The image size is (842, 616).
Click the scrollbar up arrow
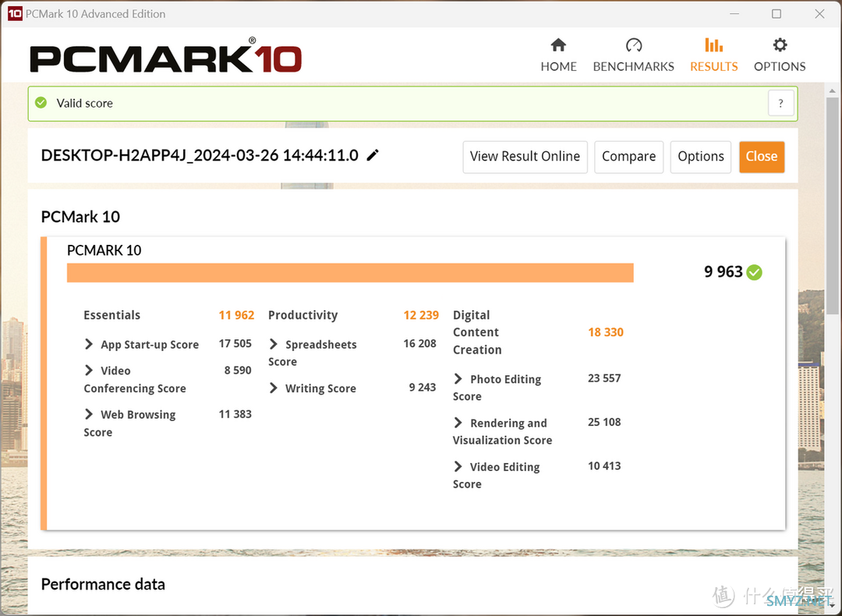pyautogui.click(x=833, y=90)
